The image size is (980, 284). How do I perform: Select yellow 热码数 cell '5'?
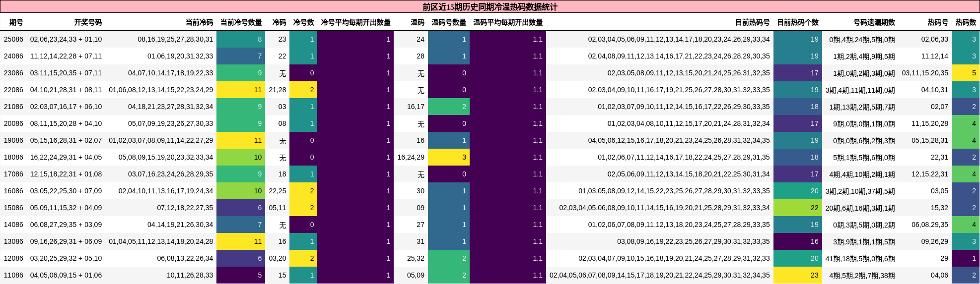pyautogui.click(x=966, y=73)
